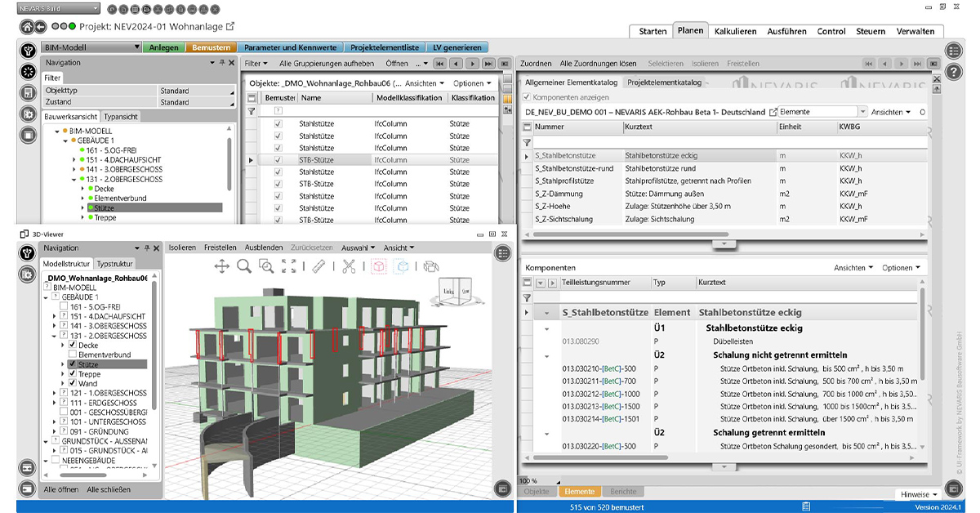This screenshot has width=980, height=513.
Task: Open the Elemente combo box
Action: [822, 112]
